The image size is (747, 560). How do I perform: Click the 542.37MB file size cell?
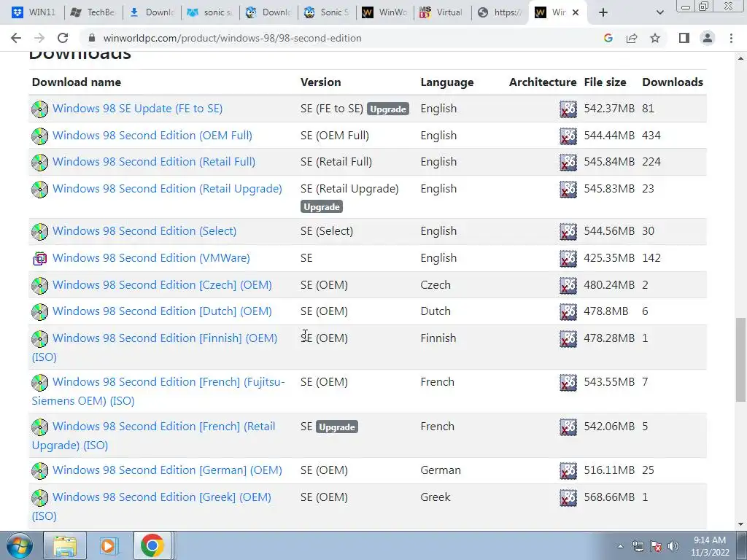tap(609, 109)
